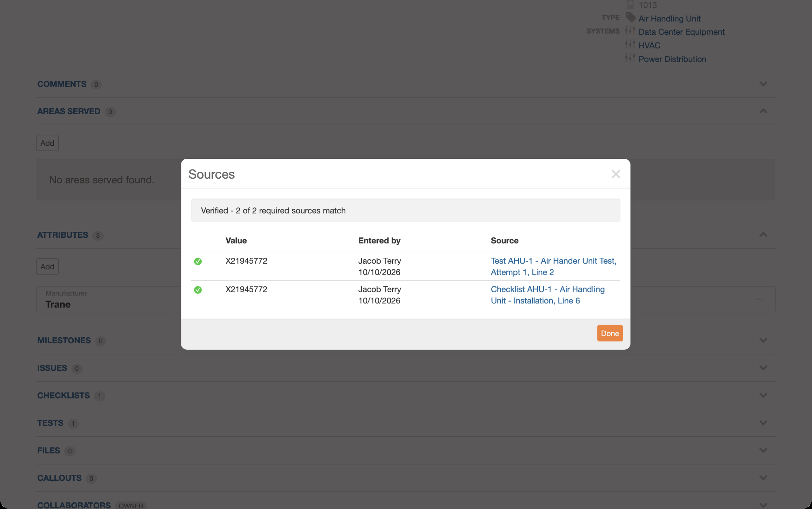Expand the Issues section chevron
The height and width of the screenshot is (509, 812).
[x=763, y=368]
